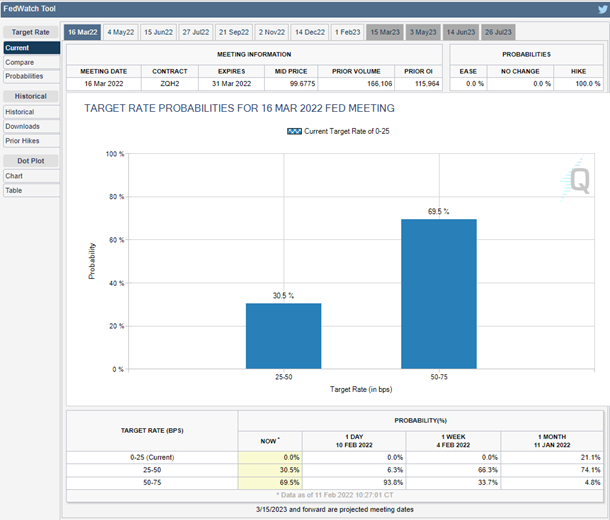
Task: Choose the projected 15 Mar23 meeting tab
Action: click(386, 33)
